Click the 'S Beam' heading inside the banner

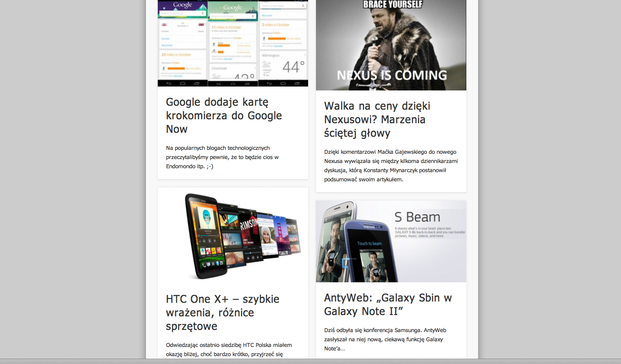(x=417, y=217)
